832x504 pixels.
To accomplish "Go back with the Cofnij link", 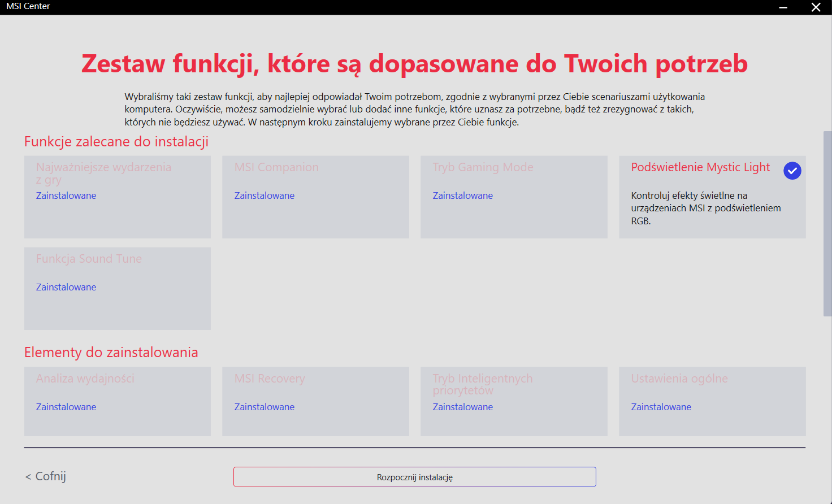I will (x=46, y=476).
